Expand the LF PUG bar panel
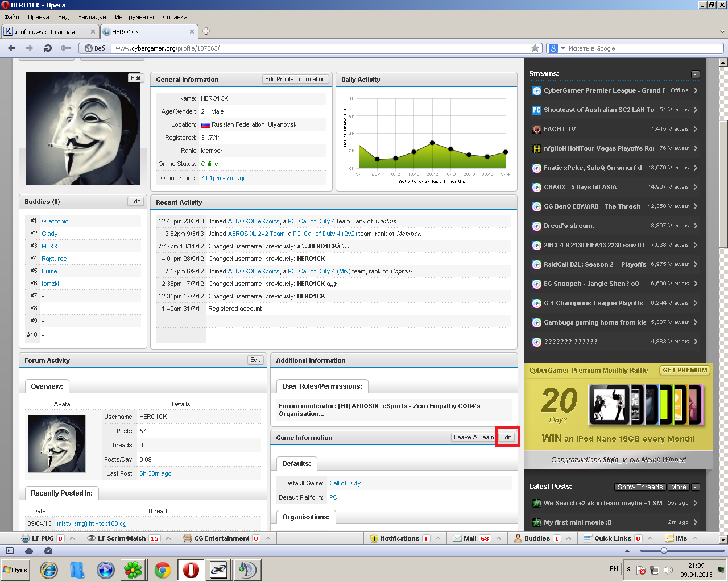This screenshot has height=582, width=728. 72,538
